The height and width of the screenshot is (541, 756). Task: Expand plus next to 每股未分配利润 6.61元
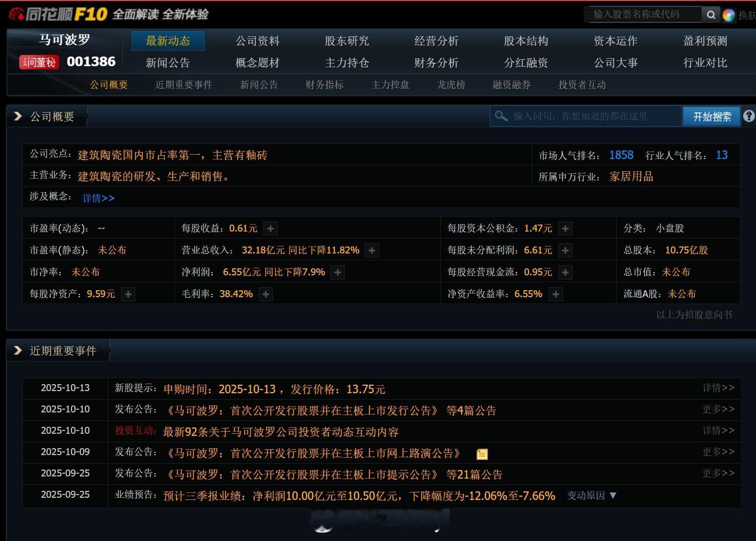(565, 251)
